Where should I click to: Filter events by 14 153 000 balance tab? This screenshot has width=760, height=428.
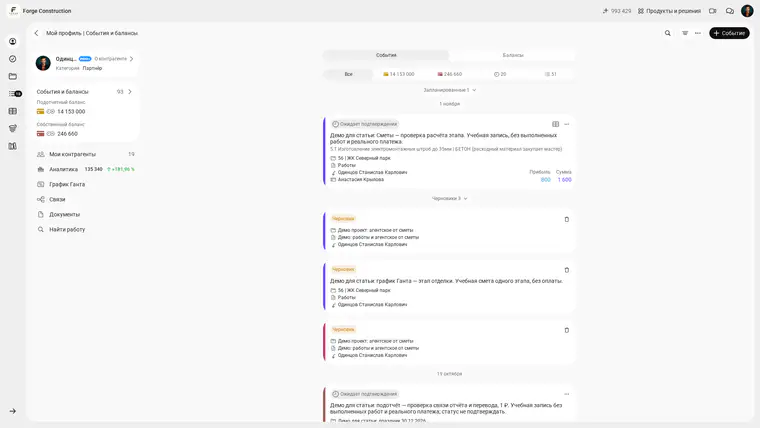pyautogui.click(x=398, y=74)
